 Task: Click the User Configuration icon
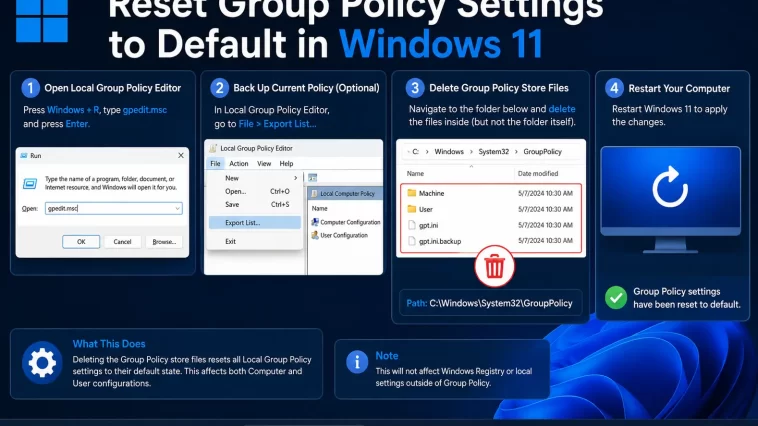coord(315,235)
